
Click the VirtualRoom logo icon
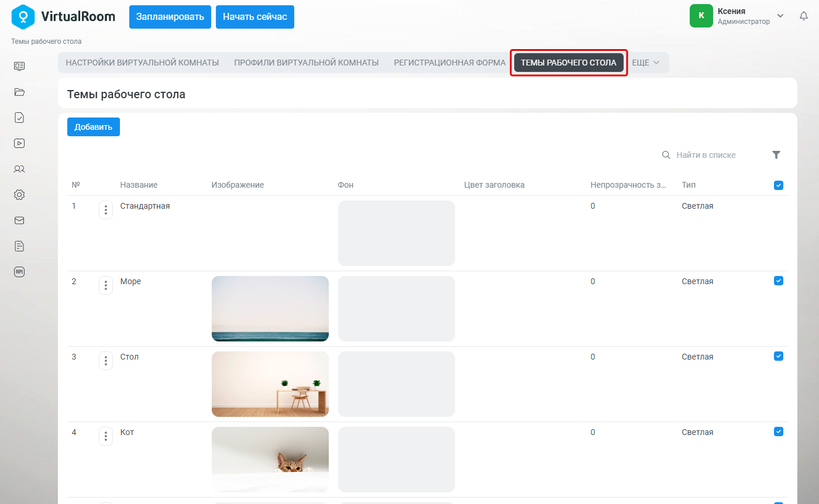click(23, 16)
